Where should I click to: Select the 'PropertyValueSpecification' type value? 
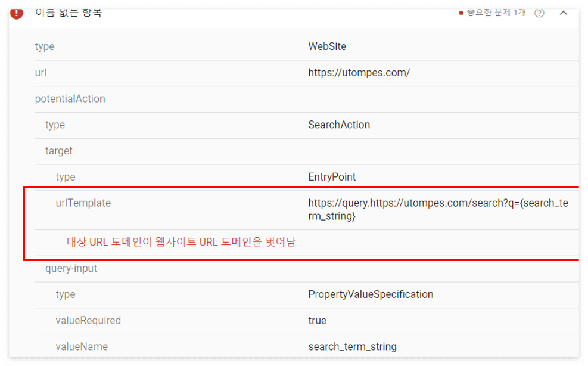click(x=371, y=294)
